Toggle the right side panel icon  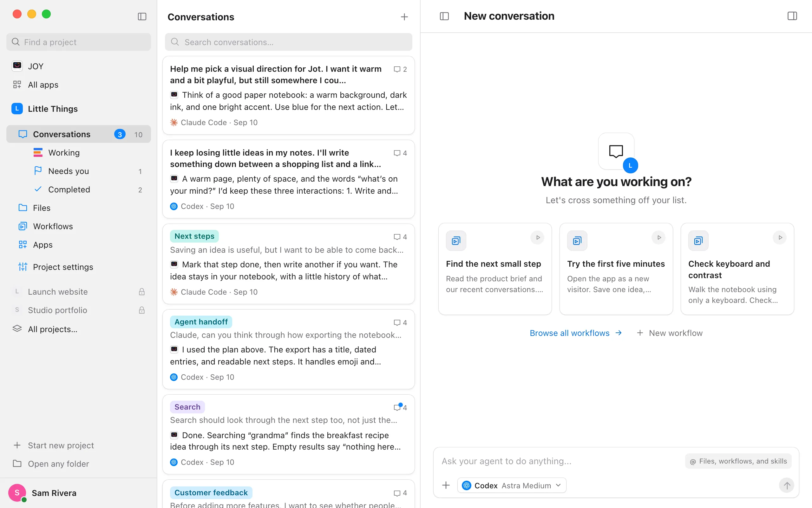click(x=792, y=16)
